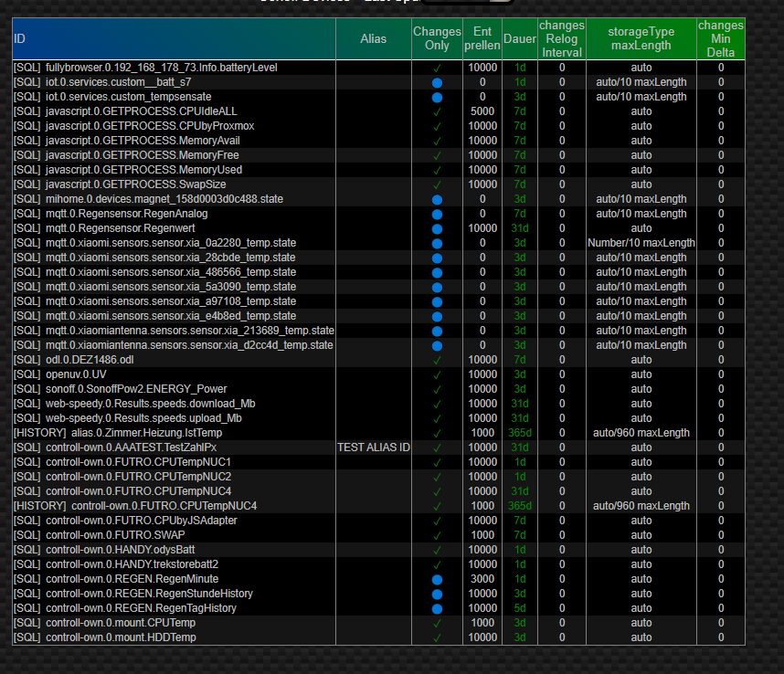Click the TEST ALIAS ID alias cell

(x=373, y=448)
